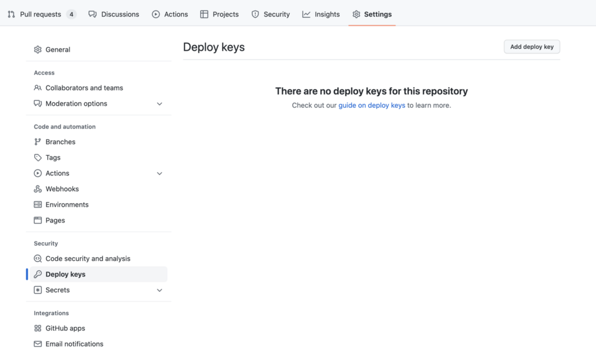
Task: Click the Projects board icon
Action: (204, 14)
